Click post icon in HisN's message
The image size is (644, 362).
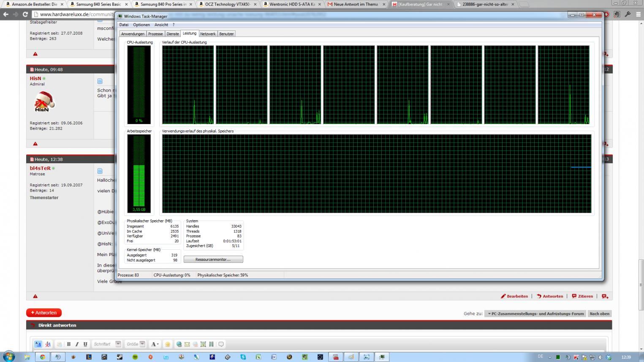(x=100, y=81)
